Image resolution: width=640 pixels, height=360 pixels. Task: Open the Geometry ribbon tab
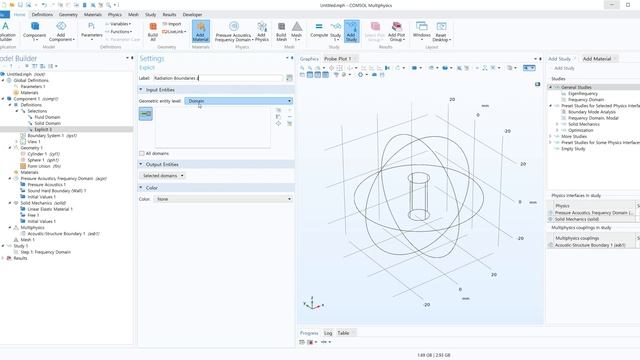(68, 15)
